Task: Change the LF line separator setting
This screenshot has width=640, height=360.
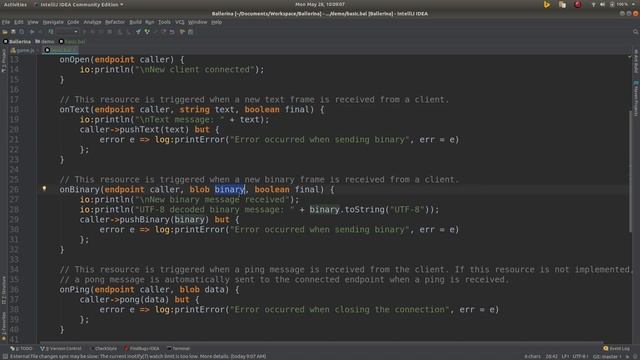Action: tap(565, 356)
